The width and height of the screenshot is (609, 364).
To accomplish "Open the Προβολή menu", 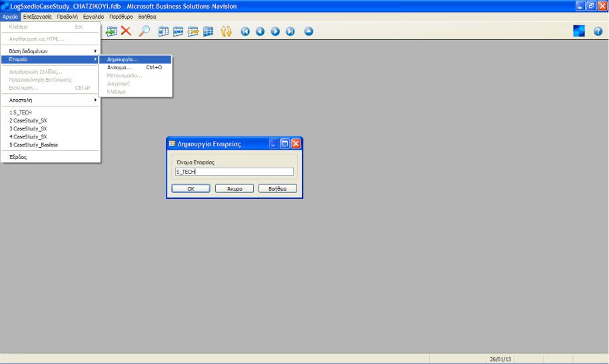I will click(x=67, y=17).
